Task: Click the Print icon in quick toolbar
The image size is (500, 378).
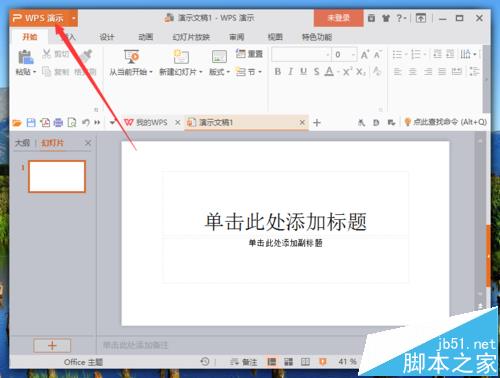Action: (x=58, y=123)
